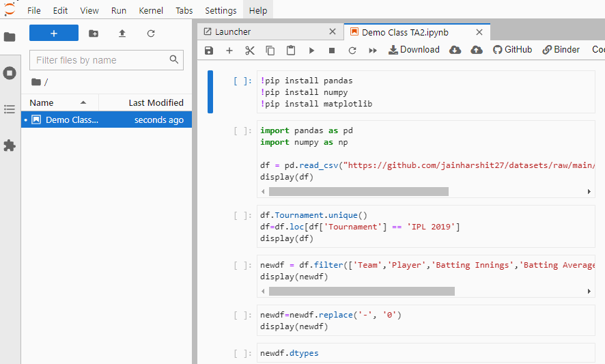Click the Filter files by name field
This screenshot has width=605, height=364.
pos(106,60)
